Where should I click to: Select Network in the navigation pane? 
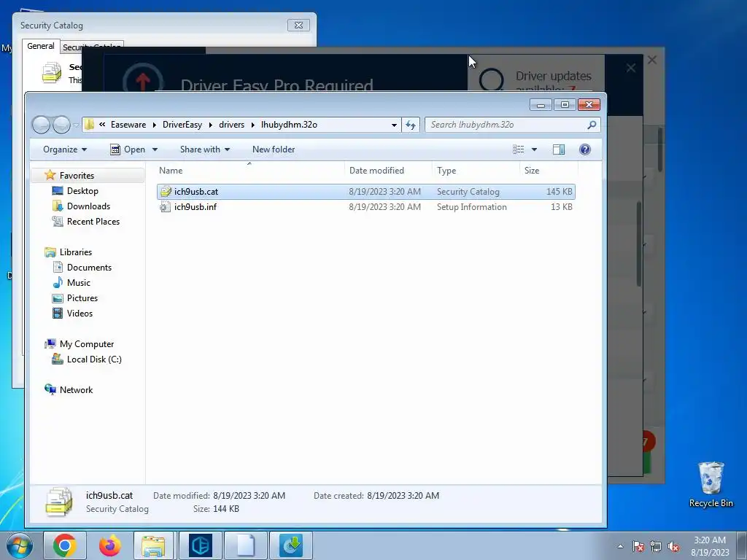[76, 389]
